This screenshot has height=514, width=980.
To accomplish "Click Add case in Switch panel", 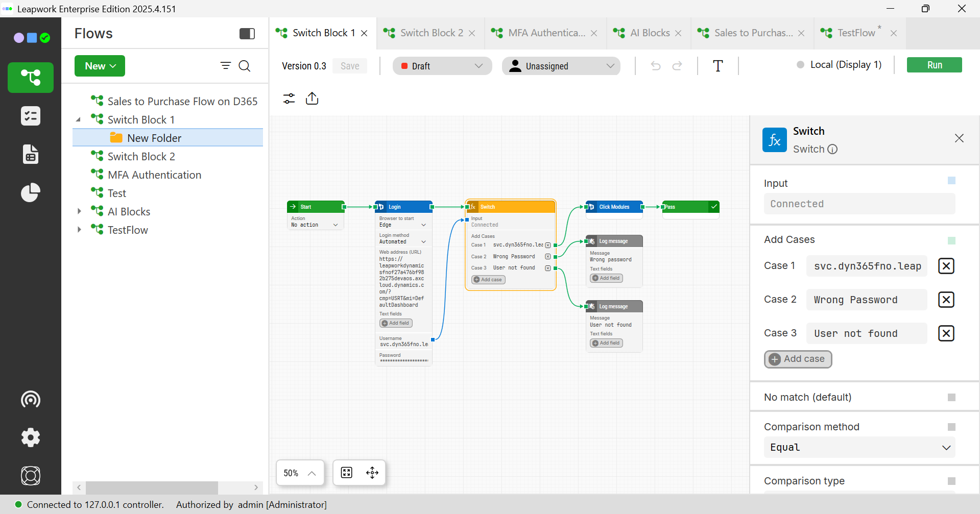I will (x=798, y=359).
